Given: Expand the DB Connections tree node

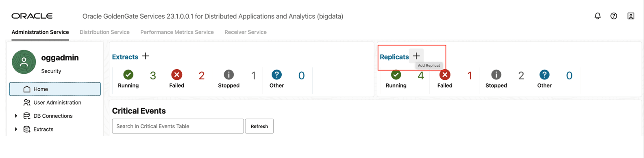Looking at the screenshot, I should click(16, 116).
